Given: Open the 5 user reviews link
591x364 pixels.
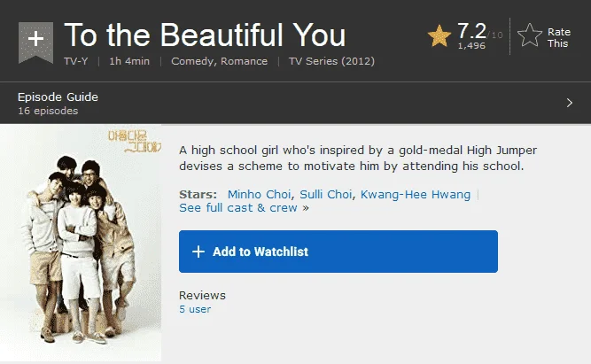Looking at the screenshot, I should tap(195, 309).
